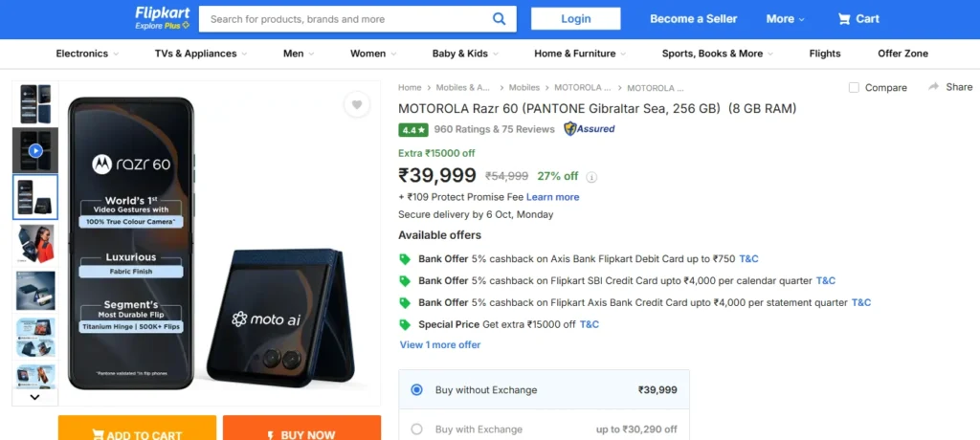980x440 pixels.
Task: Tick the Compare checkbox
Action: (854, 88)
